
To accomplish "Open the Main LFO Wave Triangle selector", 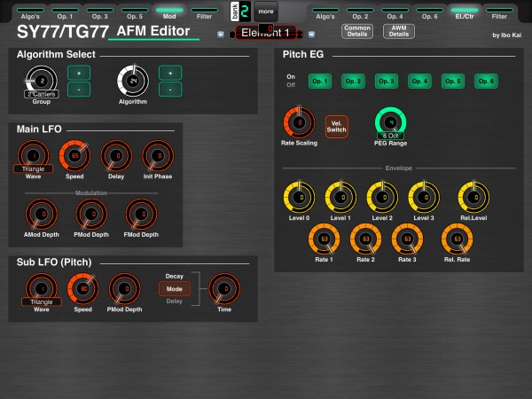I will click(x=34, y=168).
